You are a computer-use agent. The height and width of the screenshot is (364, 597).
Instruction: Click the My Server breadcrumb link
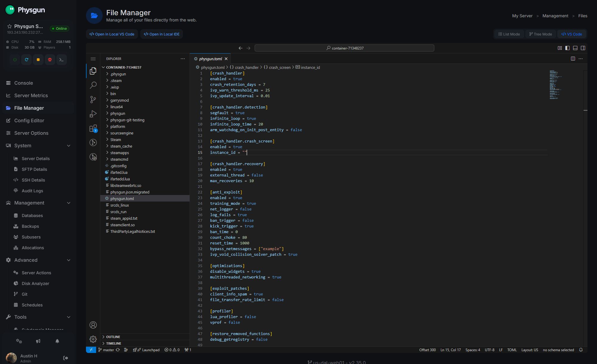coord(522,16)
